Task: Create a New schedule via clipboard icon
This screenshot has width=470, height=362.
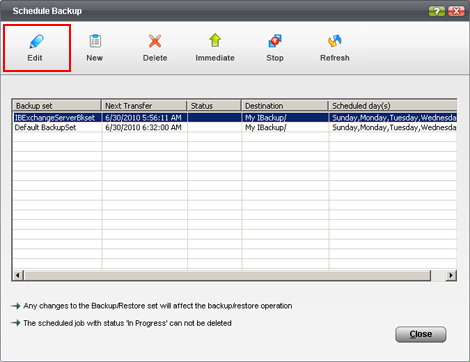Action: coord(95,41)
